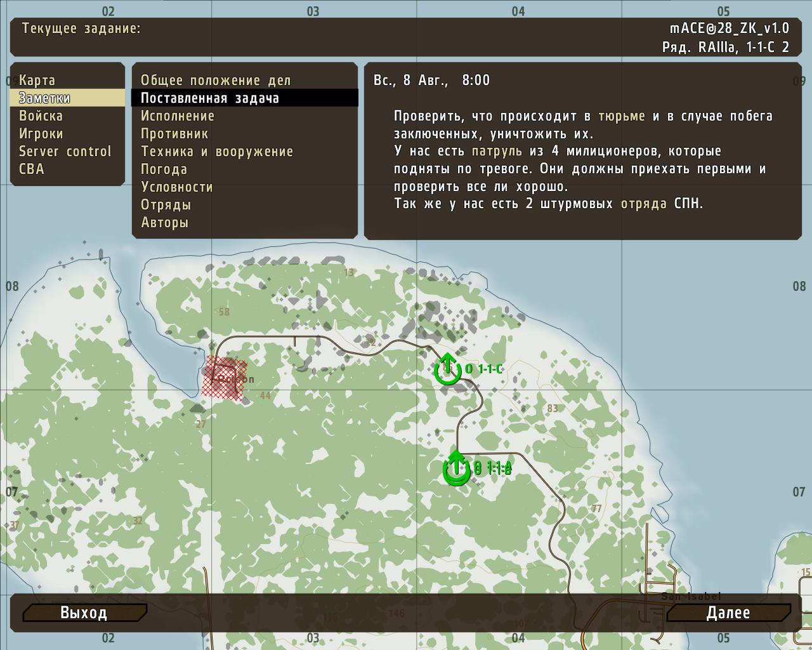Click the тюрьме link in briefing text
The image size is (812, 650).
[621, 116]
